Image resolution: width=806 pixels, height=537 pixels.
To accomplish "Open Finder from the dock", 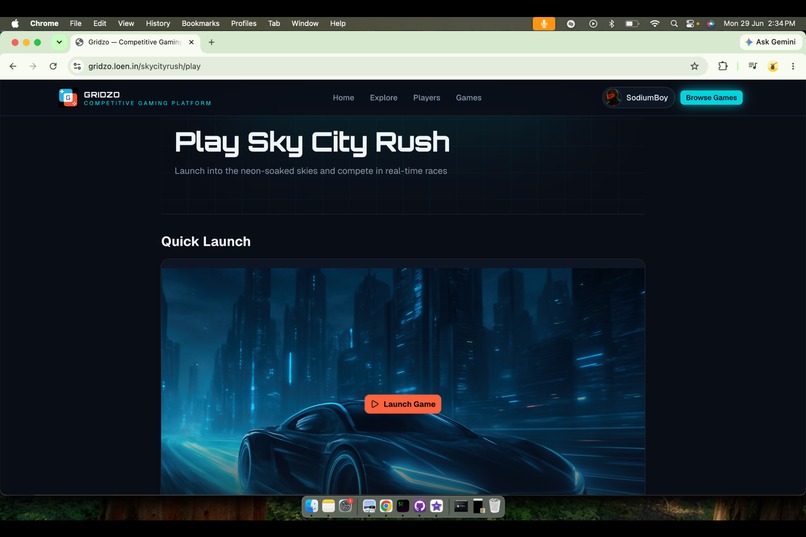I will tap(312, 506).
